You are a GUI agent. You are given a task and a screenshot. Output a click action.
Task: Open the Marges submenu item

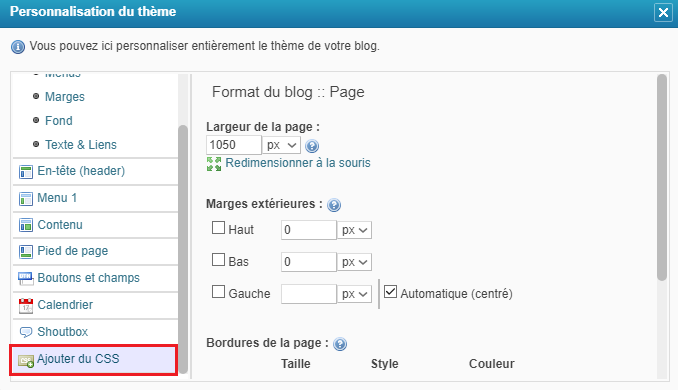(65, 97)
